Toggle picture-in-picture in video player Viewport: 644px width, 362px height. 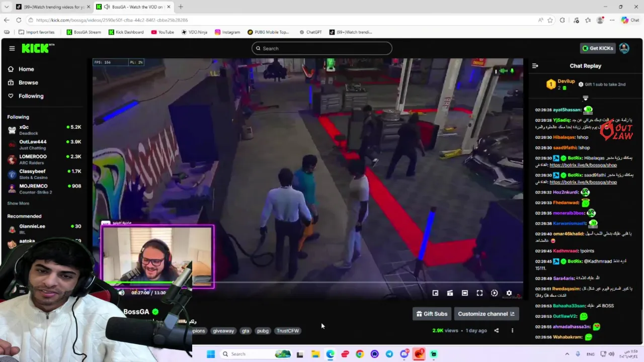[x=435, y=293]
